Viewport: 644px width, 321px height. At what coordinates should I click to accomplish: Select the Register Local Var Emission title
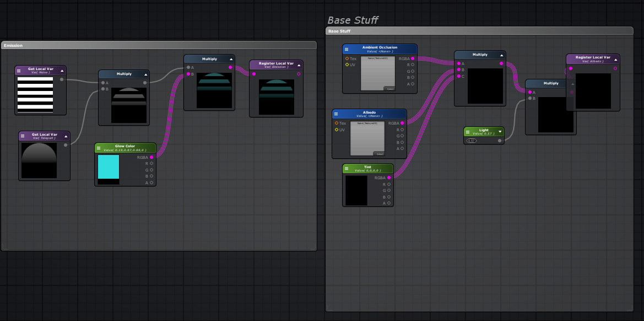pyautogui.click(x=276, y=63)
